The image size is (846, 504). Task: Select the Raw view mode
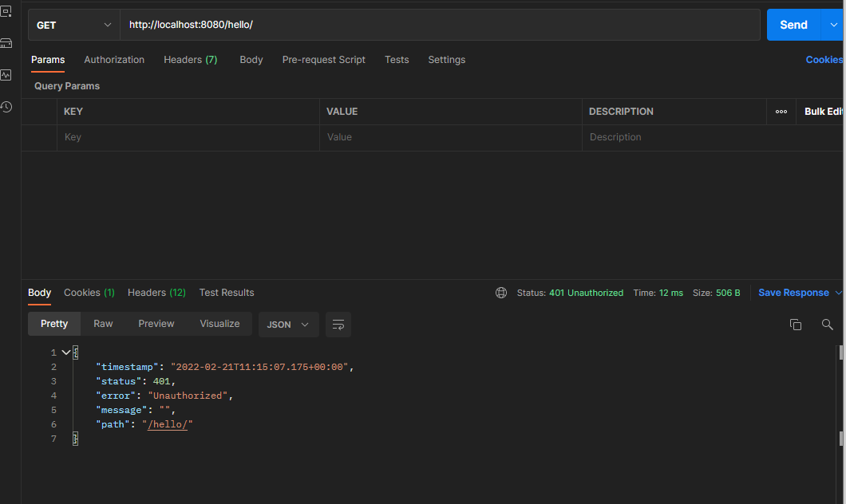click(x=103, y=324)
